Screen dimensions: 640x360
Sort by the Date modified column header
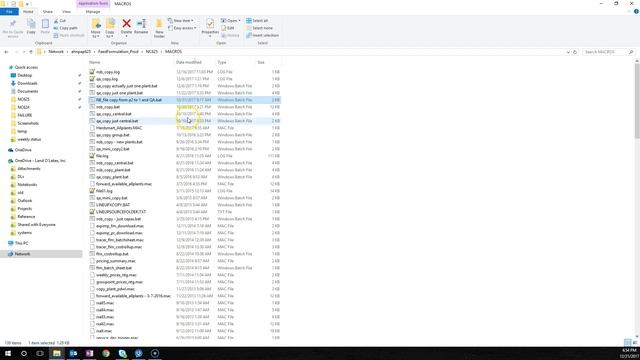pos(189,62)
